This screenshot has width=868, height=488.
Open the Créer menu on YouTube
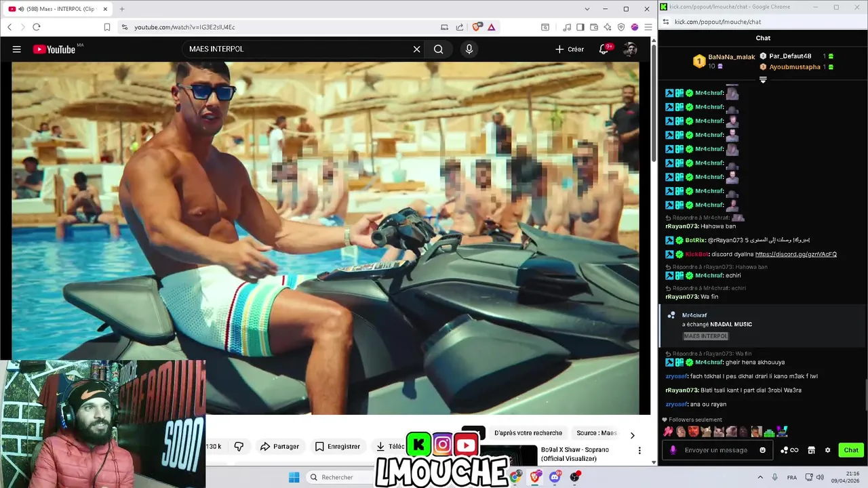[570, 49]
